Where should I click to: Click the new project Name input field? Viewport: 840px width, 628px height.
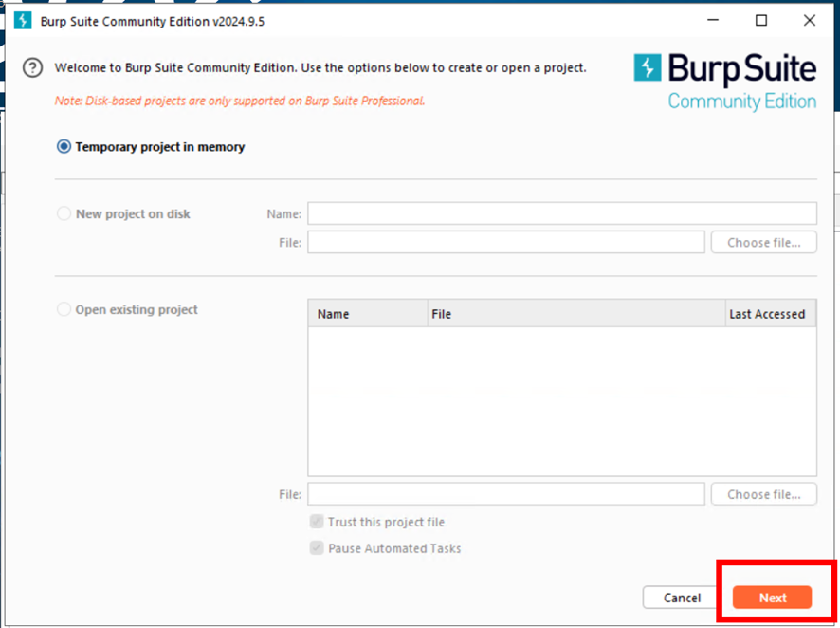click(x=562, y=213)
